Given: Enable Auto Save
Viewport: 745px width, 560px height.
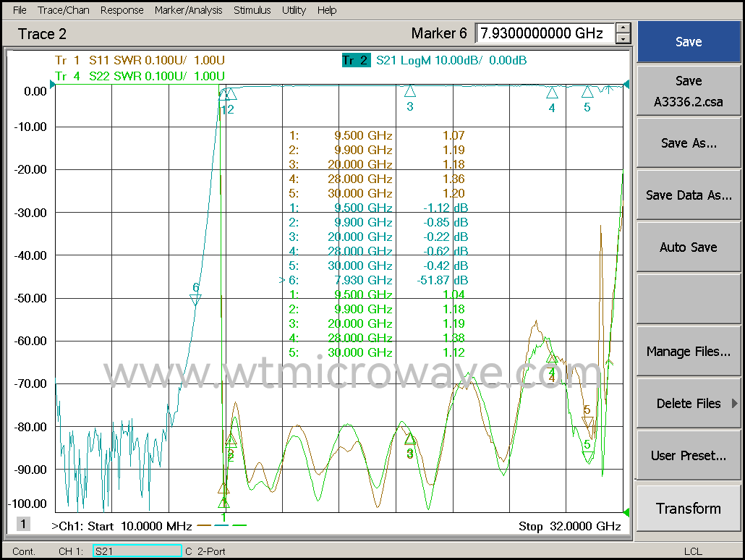Looking at the screenshot, I should point(688,247).
